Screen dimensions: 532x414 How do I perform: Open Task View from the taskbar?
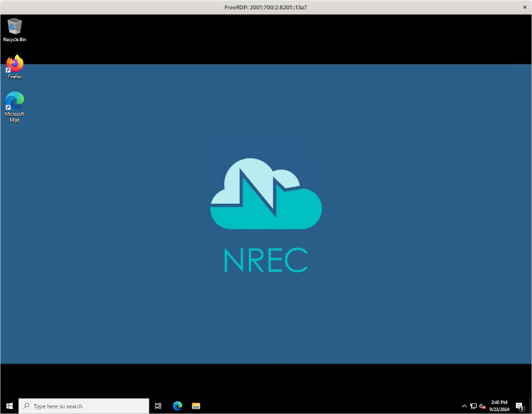[x=158, y=406]
